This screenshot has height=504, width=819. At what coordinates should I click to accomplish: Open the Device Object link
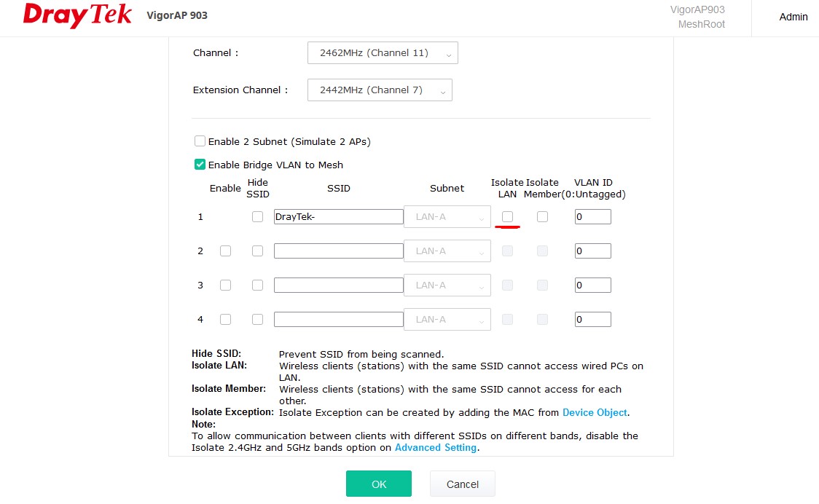[595, 412]
